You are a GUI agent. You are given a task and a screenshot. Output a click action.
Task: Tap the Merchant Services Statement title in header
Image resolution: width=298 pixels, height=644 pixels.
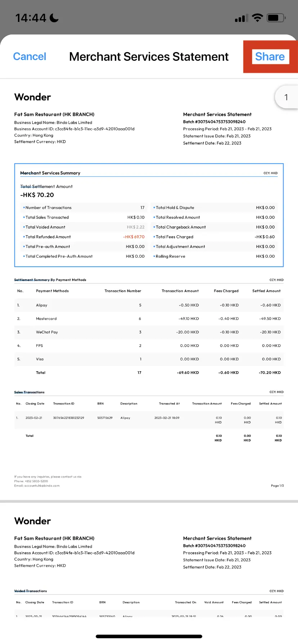149,56
